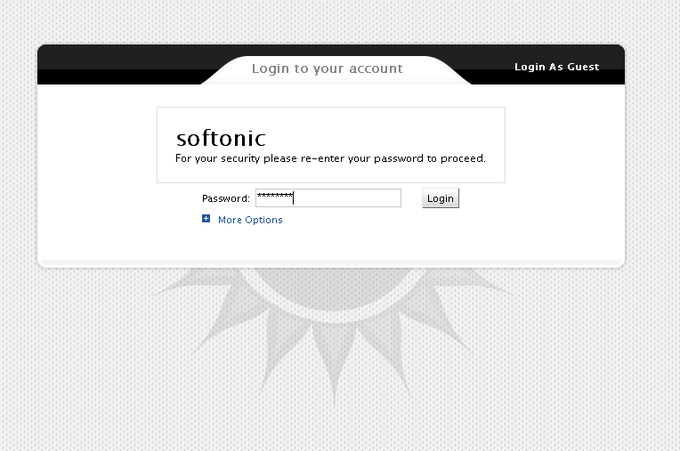Image resolution: width=680 pixels, height=451 pixels.
Task: Expand More Options with the plus icon
Action: coord(206,219)
